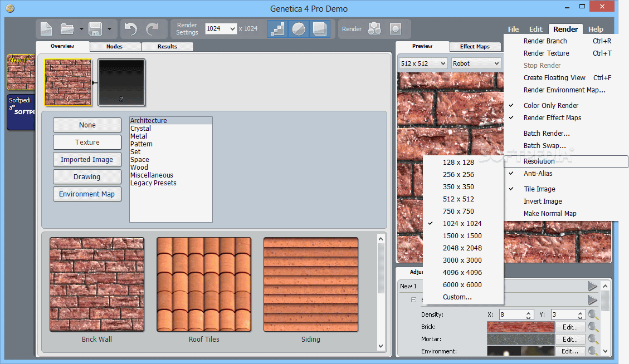629x364 pixels.
Task: Toggle Color Only Render option
Action: tap(551, 105)
